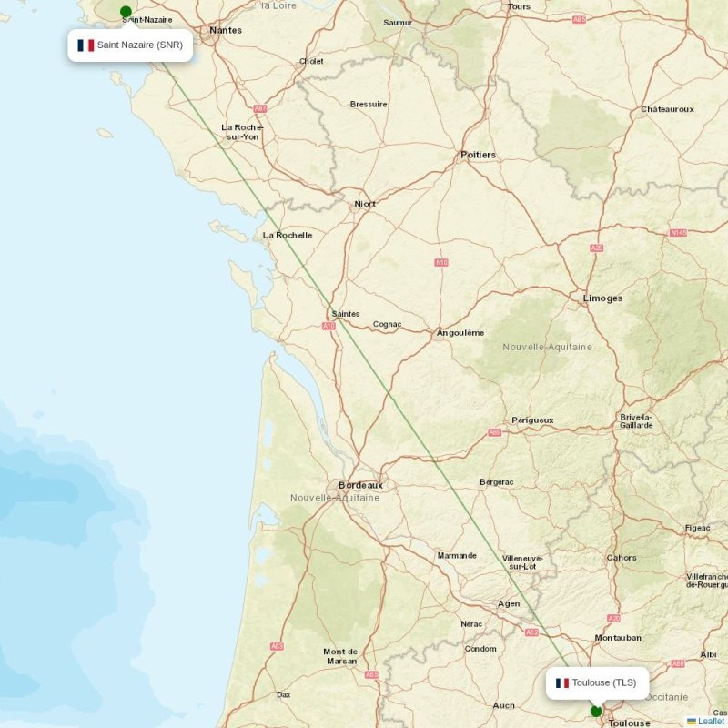728x728 pixels.
Task: Click the Poitiers city label
Action: click(479, 155)
